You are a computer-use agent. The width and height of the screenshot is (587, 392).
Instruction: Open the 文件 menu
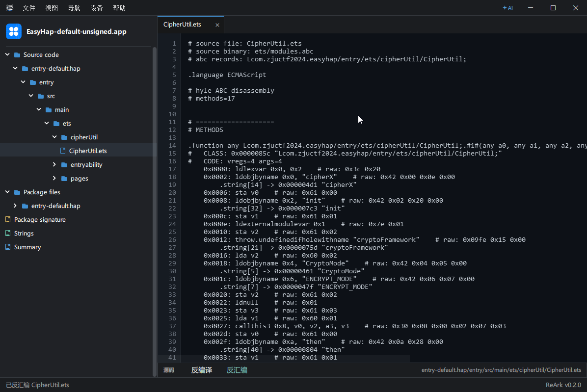click(x=29, y=8)
